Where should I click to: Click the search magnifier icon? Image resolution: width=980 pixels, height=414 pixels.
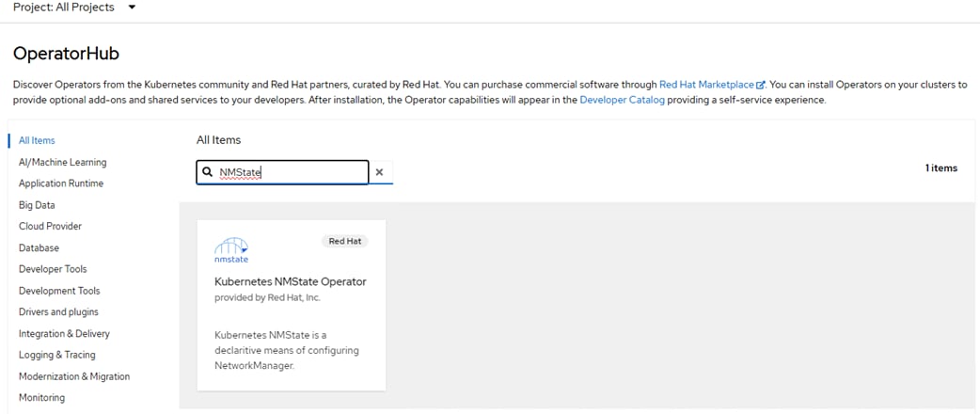[208, 172]
